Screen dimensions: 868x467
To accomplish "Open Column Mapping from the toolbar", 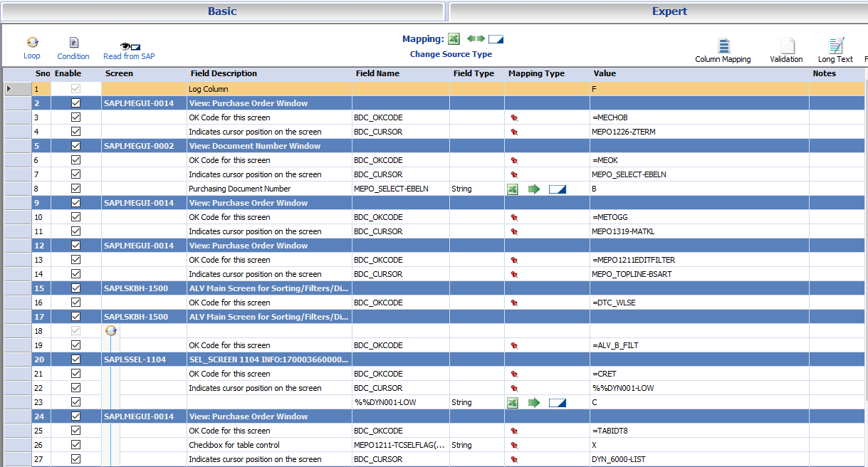I will coord(723,47).
